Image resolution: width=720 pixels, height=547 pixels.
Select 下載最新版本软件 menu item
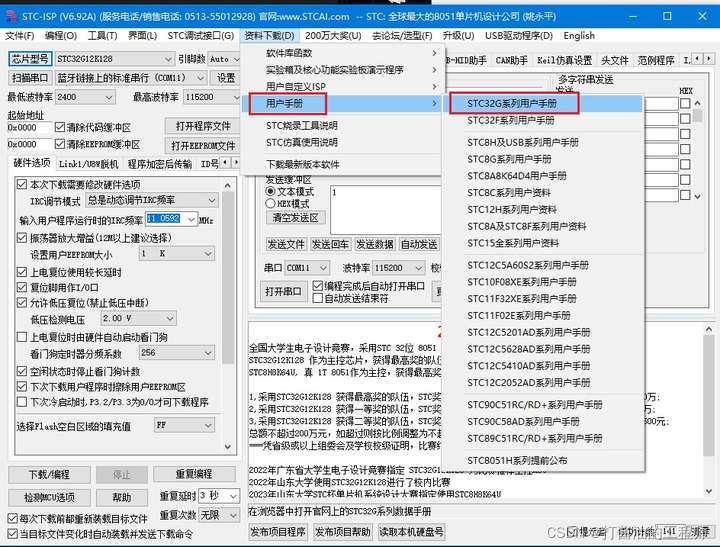coord(342,164)
